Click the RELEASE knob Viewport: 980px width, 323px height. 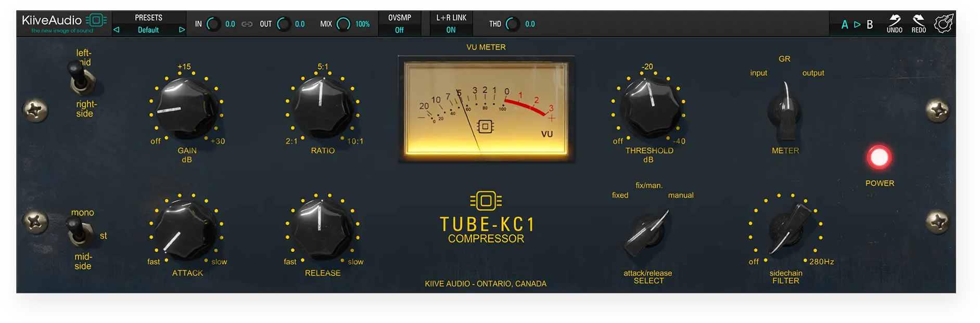pyautogui.click(x=322, y=229)
